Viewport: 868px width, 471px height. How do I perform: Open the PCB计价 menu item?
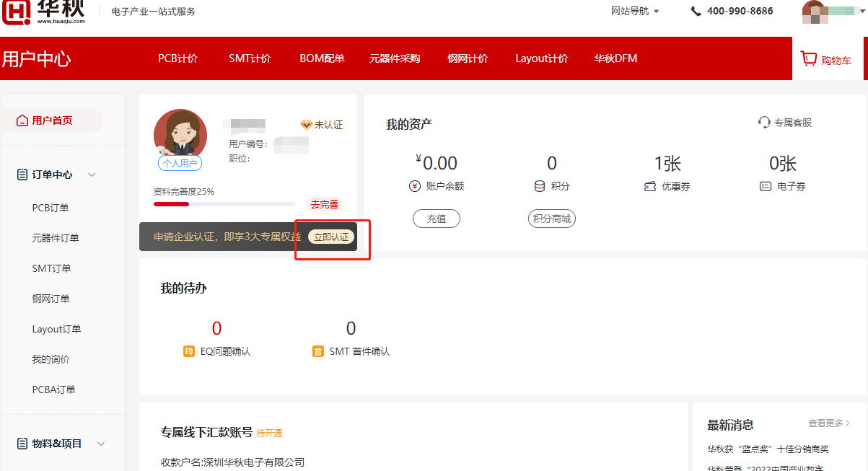click(177, 58)
